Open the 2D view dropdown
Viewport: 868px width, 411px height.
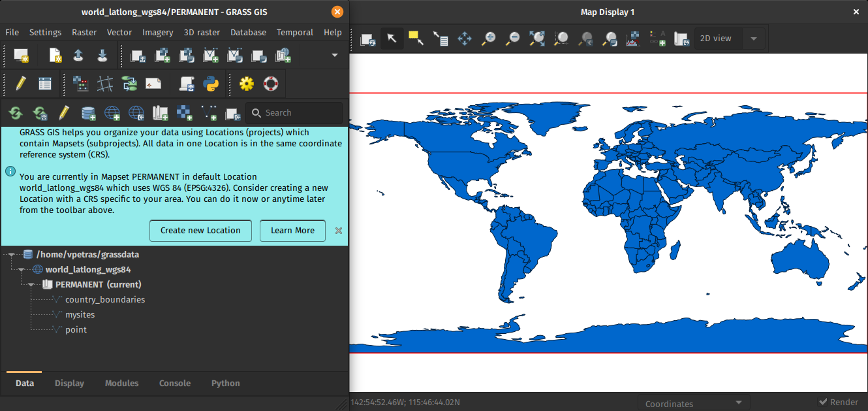point(728,39)
